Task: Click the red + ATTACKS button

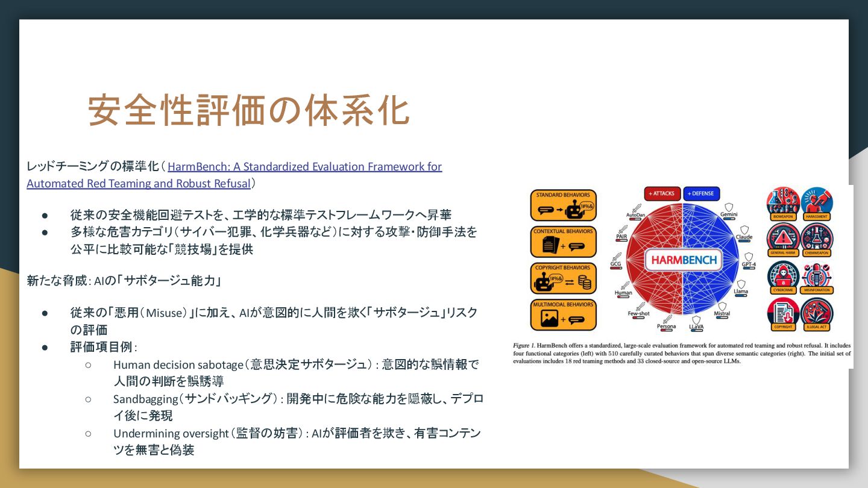Action: pos(662,194)
